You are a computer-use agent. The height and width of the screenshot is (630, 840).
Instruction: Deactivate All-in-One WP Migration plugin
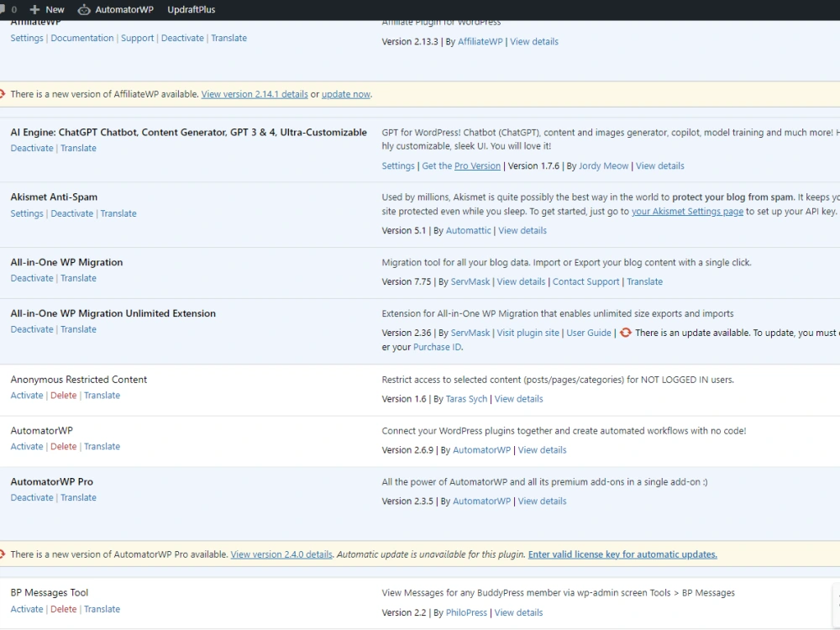coord(32,278)
